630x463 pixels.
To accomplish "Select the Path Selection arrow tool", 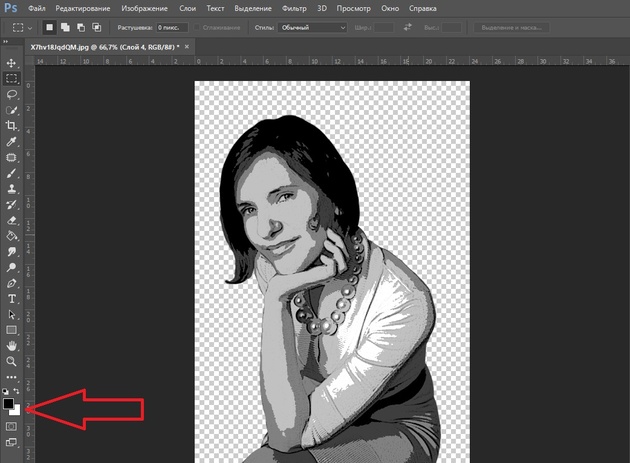I will click(11, 315).
